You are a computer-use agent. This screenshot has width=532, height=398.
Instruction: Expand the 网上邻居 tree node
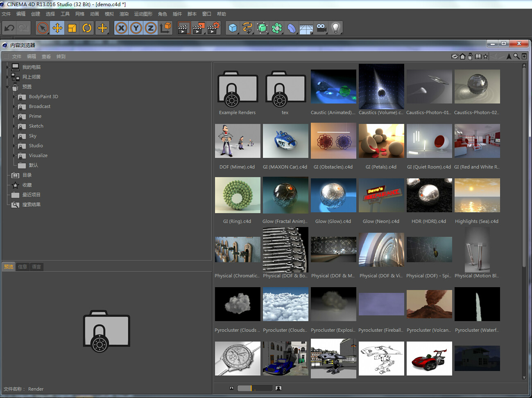point(7,77)
